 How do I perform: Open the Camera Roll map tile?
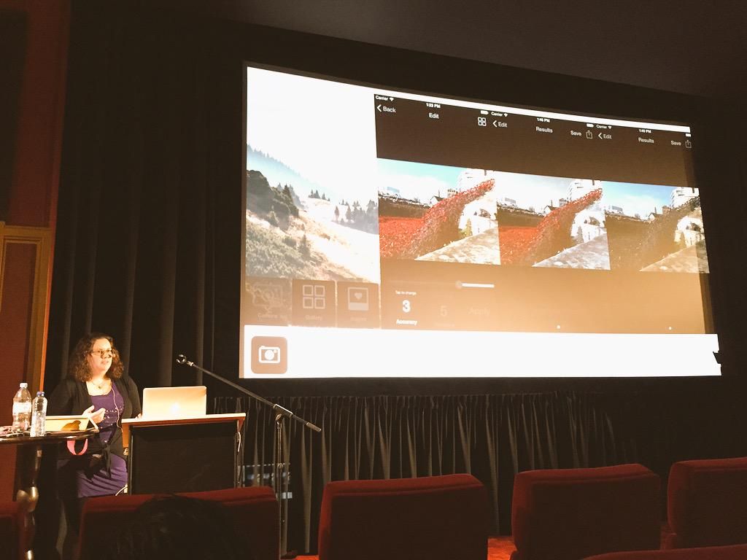tap(268, 301)
